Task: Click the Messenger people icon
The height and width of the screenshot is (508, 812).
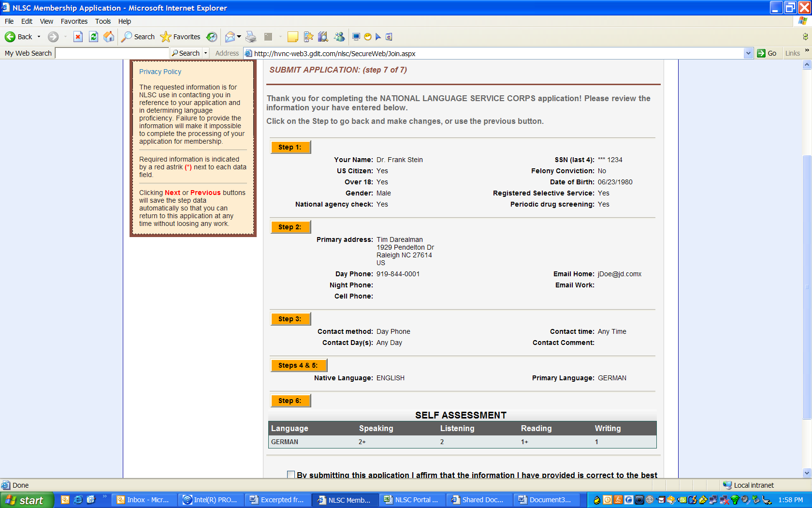Action: click(339, 37)
